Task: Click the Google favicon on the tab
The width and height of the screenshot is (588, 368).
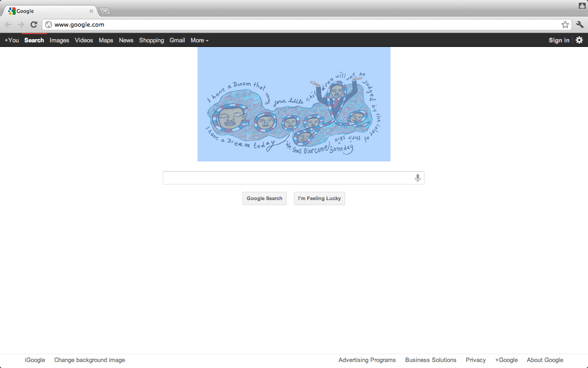Action: (12, 11)
